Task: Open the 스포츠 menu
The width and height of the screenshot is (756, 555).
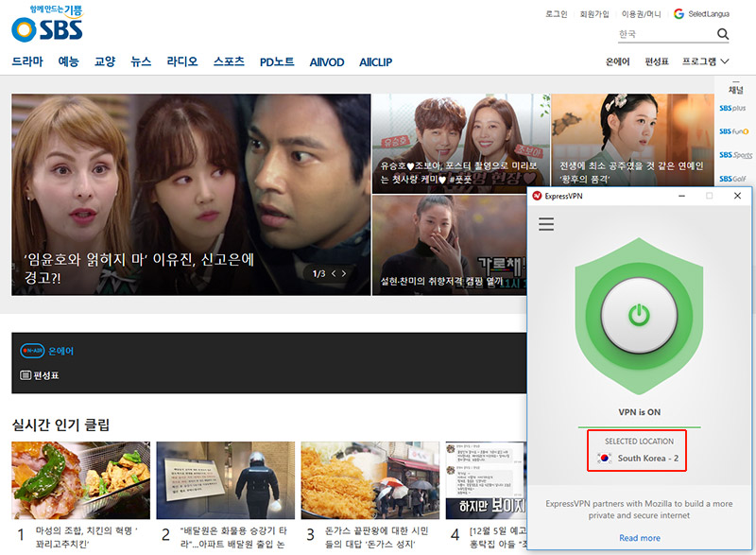Action: [229, 61]
